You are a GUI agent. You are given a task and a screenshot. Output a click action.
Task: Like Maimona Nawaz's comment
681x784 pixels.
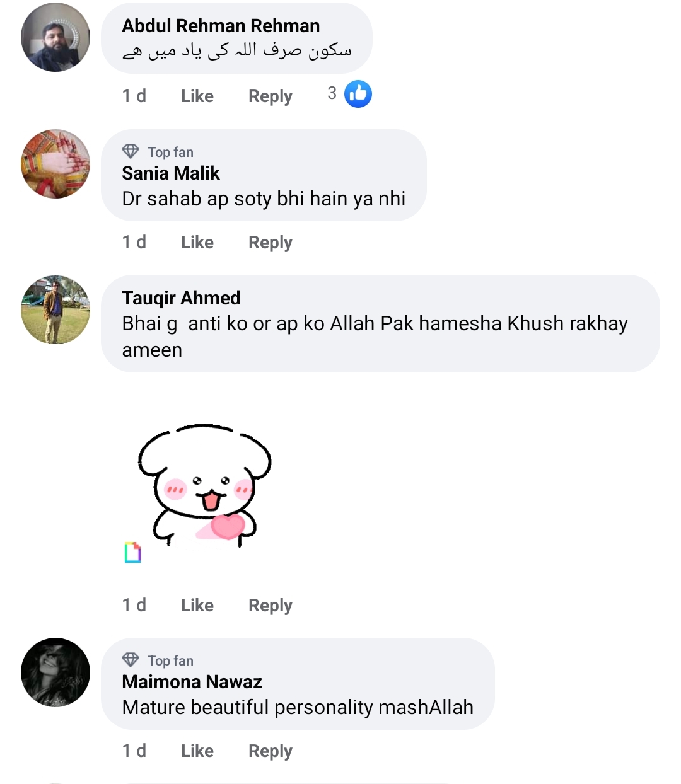(x=197, y=751)
